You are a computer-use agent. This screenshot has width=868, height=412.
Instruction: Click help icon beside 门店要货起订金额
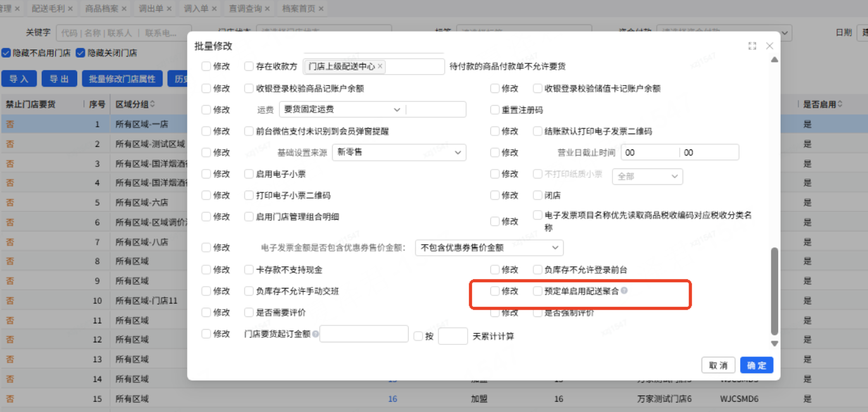tap(315, 334)
